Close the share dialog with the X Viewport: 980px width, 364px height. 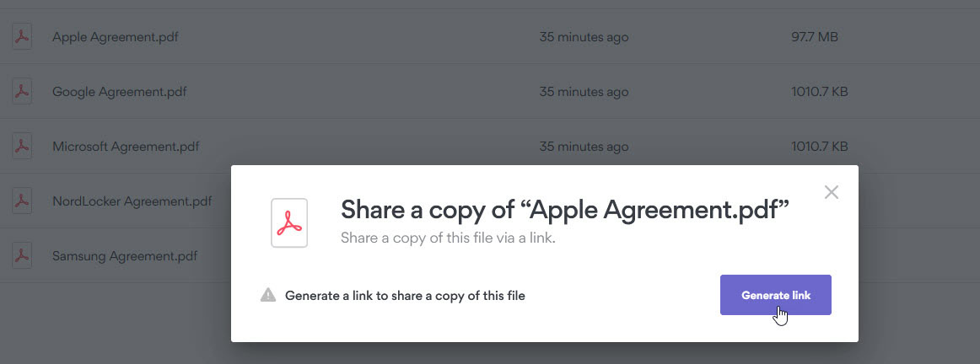[831, 192]
